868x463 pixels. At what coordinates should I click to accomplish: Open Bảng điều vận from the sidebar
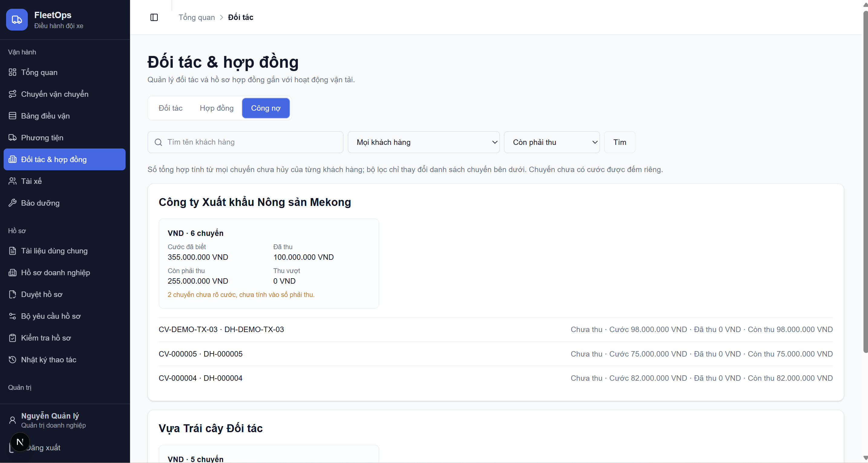tap(64, 116)
